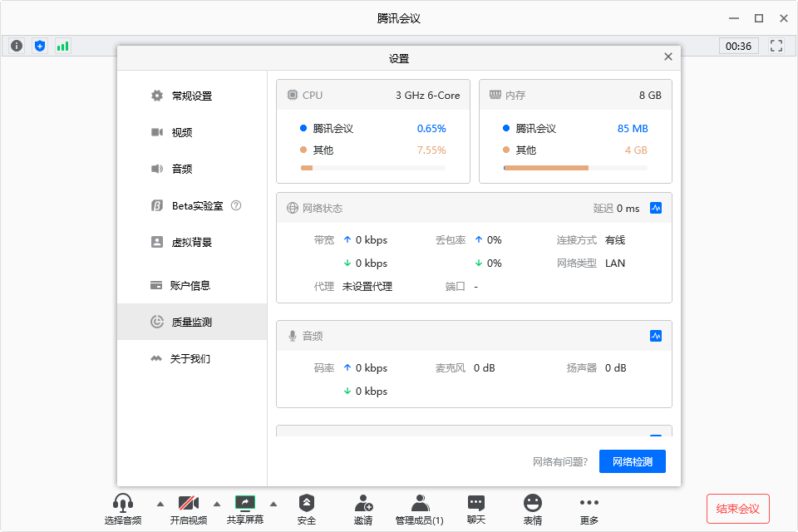Click 网络有问题? text
798x532 pixels.
559,461
